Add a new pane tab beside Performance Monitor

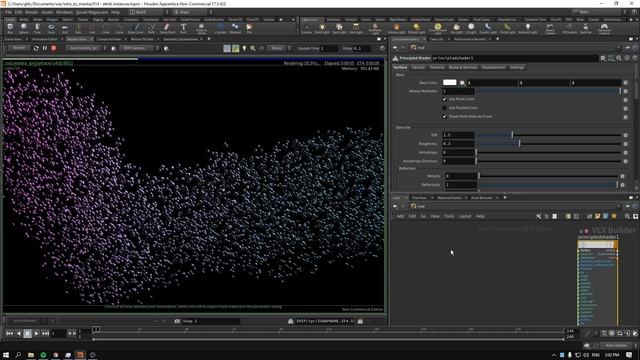pyautogui.click(x=497, y=39)
